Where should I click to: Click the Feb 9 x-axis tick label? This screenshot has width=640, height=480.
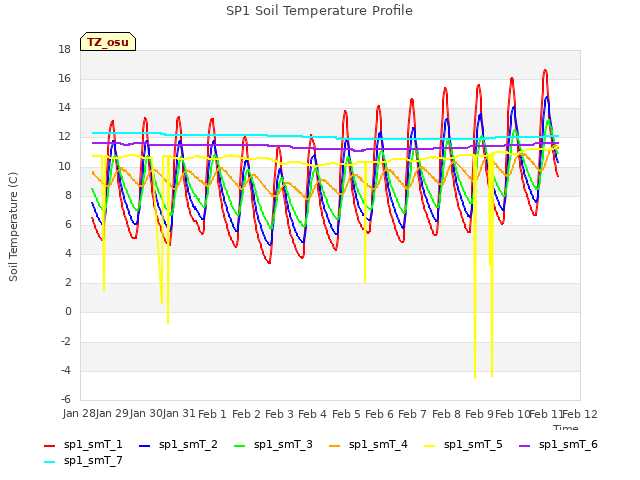tap(479, 414)
